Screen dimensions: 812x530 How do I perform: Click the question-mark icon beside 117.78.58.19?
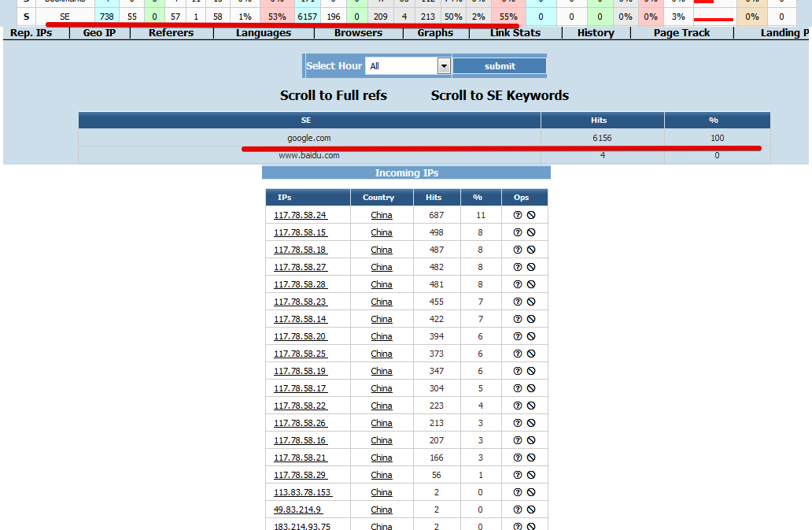tap(518, 371)
